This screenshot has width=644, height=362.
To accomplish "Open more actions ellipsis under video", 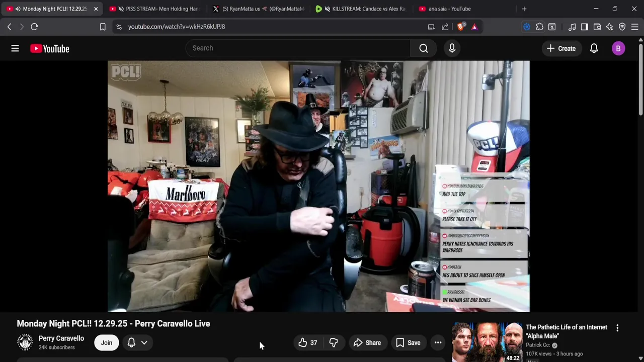I will (x=438, y=342).
